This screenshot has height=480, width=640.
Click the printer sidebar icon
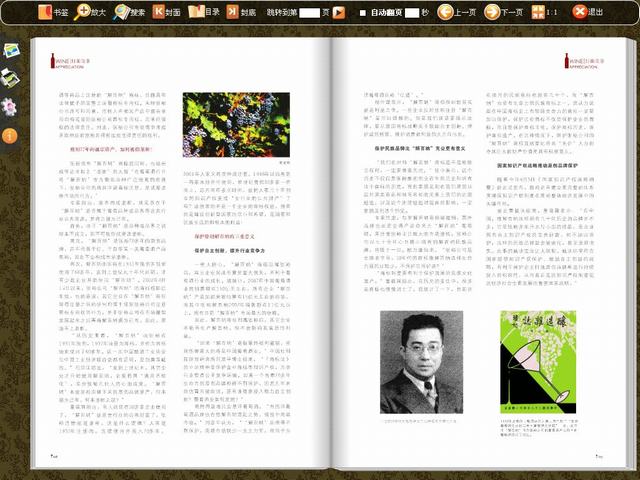pyautogui.click(x=10, y=78)
